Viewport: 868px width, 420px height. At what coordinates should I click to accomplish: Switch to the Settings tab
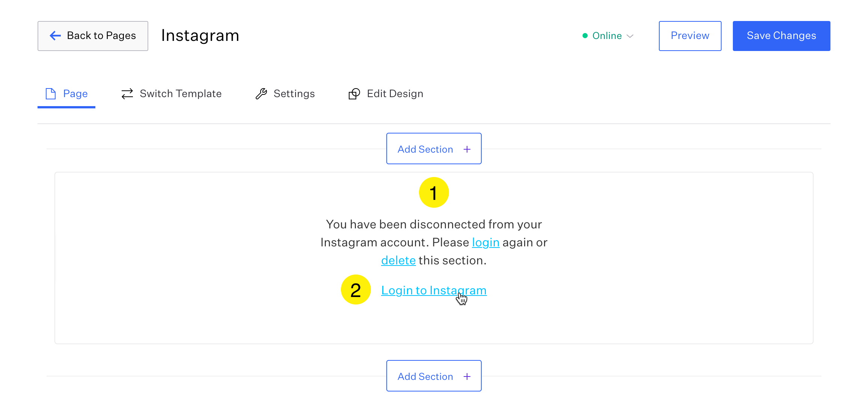[x=294, y=94]
